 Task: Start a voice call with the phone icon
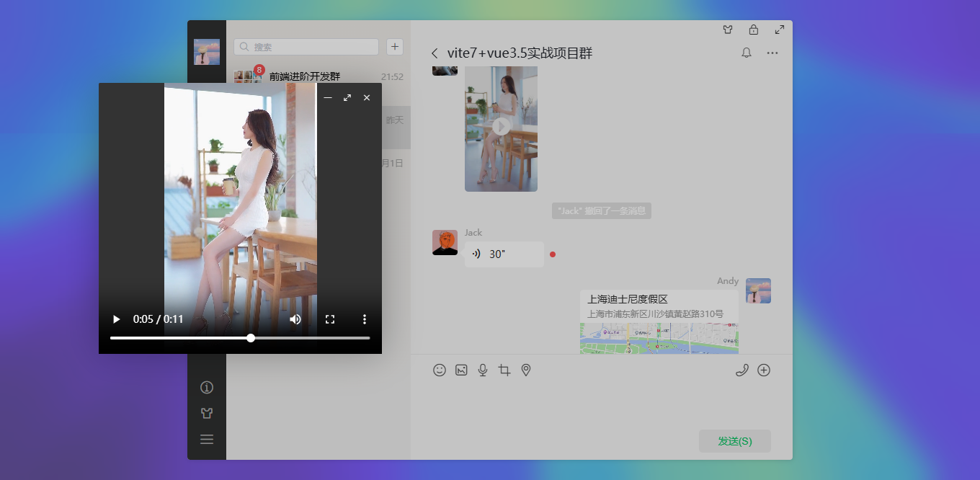click(743, 370)
